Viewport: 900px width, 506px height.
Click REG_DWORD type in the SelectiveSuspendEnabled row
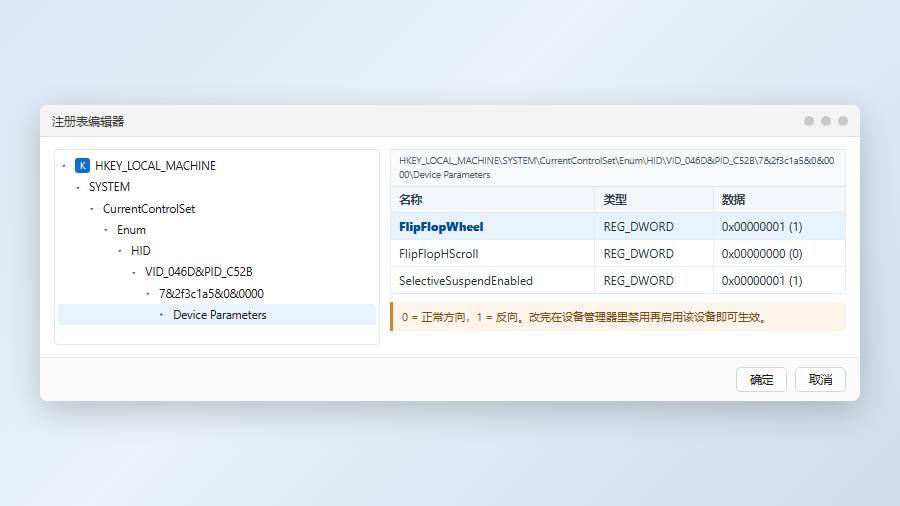pyautogui.click(x=638, y=281)
